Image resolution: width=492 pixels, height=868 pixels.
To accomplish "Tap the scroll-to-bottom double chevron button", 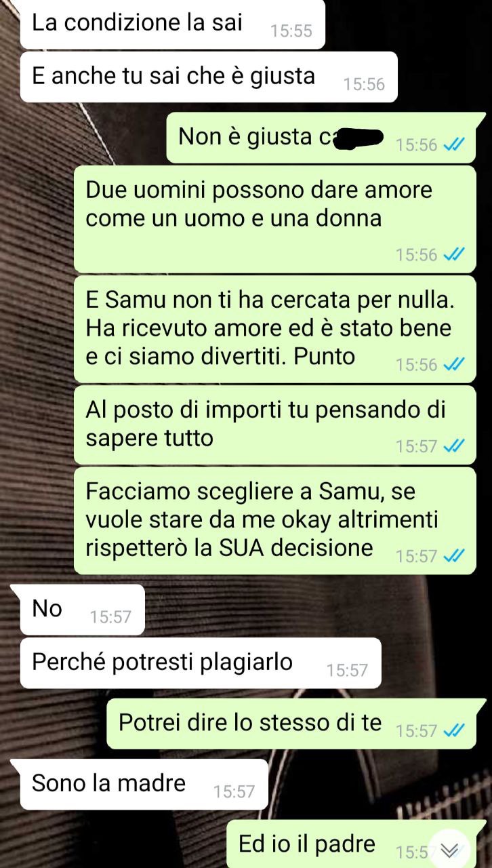I will pyautogui.click(x=449, y=850).
